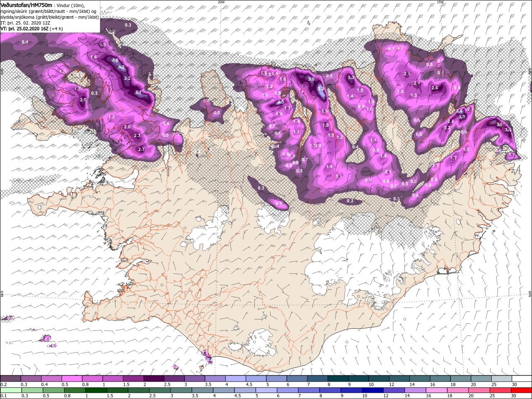This screenshot has width=532, height=399.
Task: Click the 'rigning/skúrir' legend description line
Action: point(48,11)
